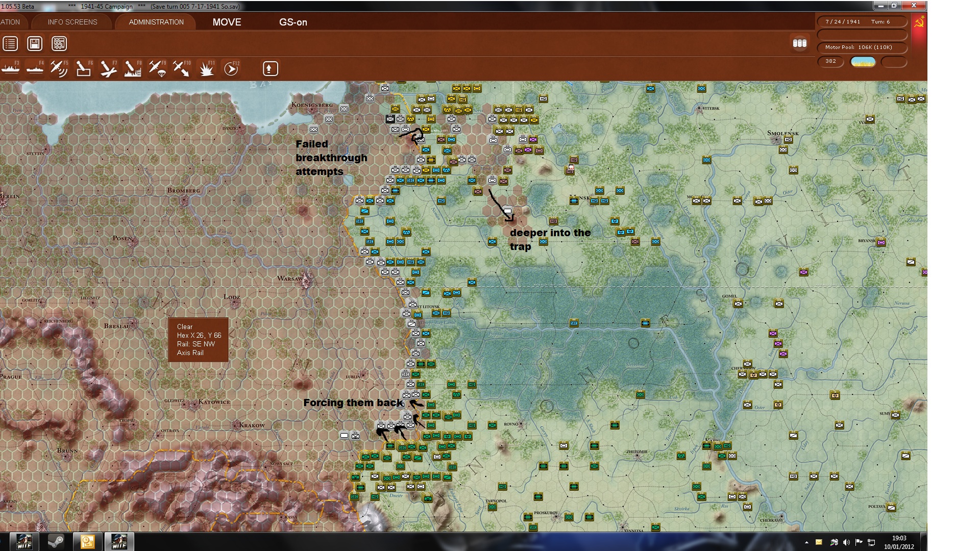Click the Katowice city label
Screen dimensions: 980x551
click(214, 402)
